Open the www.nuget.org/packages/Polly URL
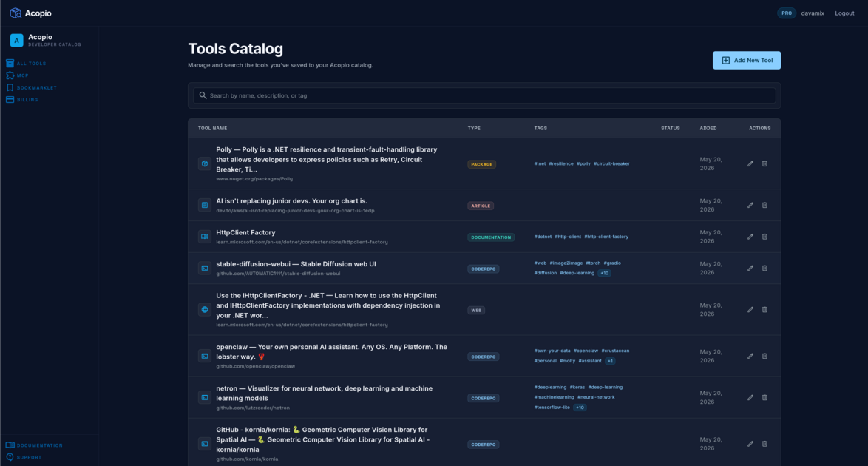The width and height of the screenshot is (868, 466). tap(254, 179)
